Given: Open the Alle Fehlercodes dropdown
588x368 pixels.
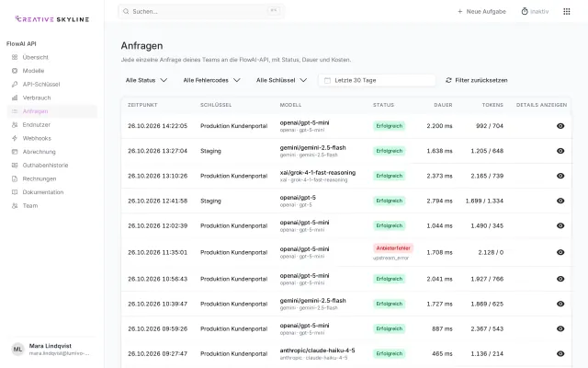Looking at the screenshot, I should 211,80.
